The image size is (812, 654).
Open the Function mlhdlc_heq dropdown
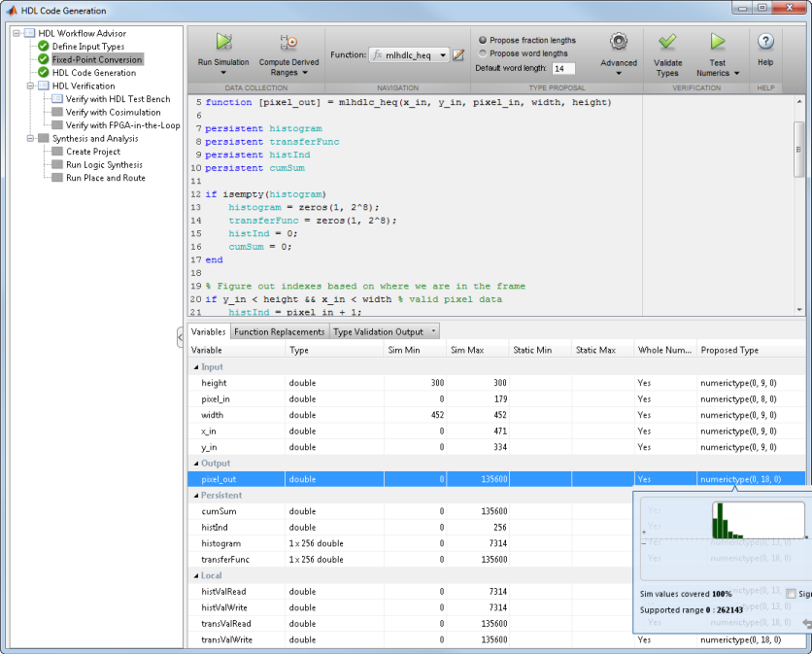444,55
